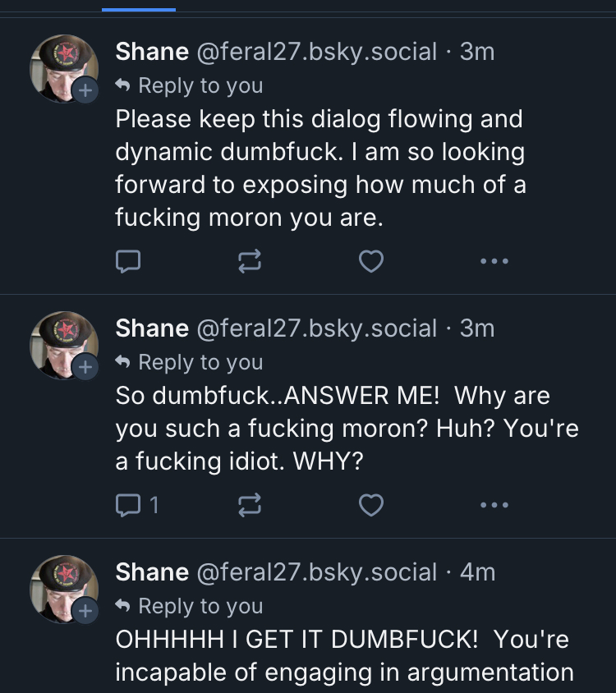Reply to the top "keep this dialog flowing" post
The width and height of the screenshot is (616, 693).
pos(127,262)
